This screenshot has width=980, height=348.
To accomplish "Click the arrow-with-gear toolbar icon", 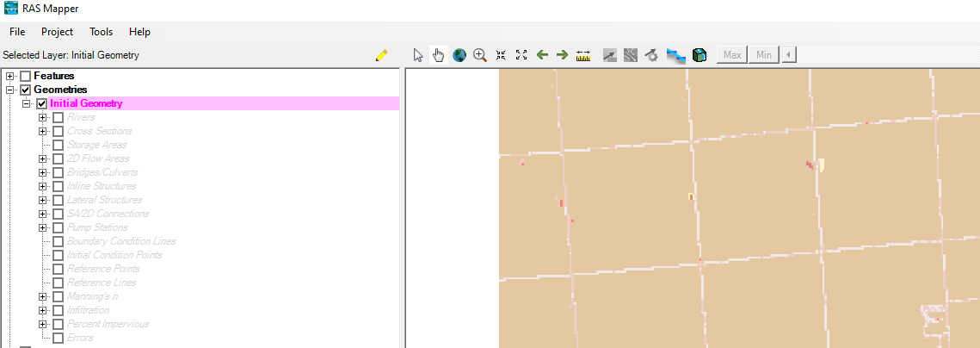I will point(651,55).
